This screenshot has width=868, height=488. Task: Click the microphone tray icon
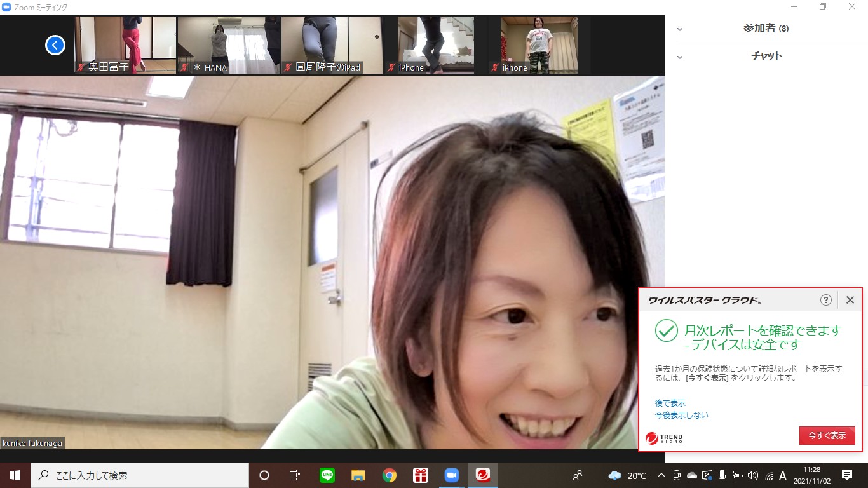(722, 475)
